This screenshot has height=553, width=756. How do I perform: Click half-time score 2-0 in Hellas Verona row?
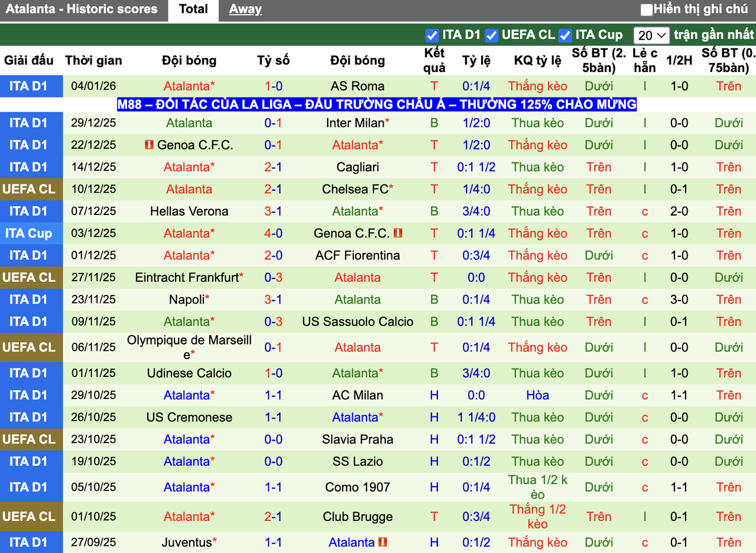(x=679, y=212)
